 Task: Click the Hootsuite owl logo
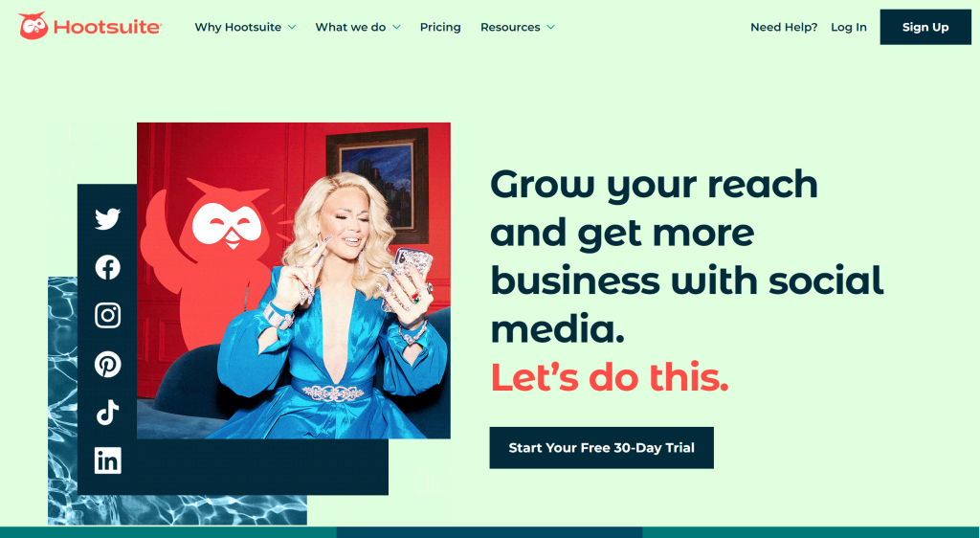coord(33,26)
